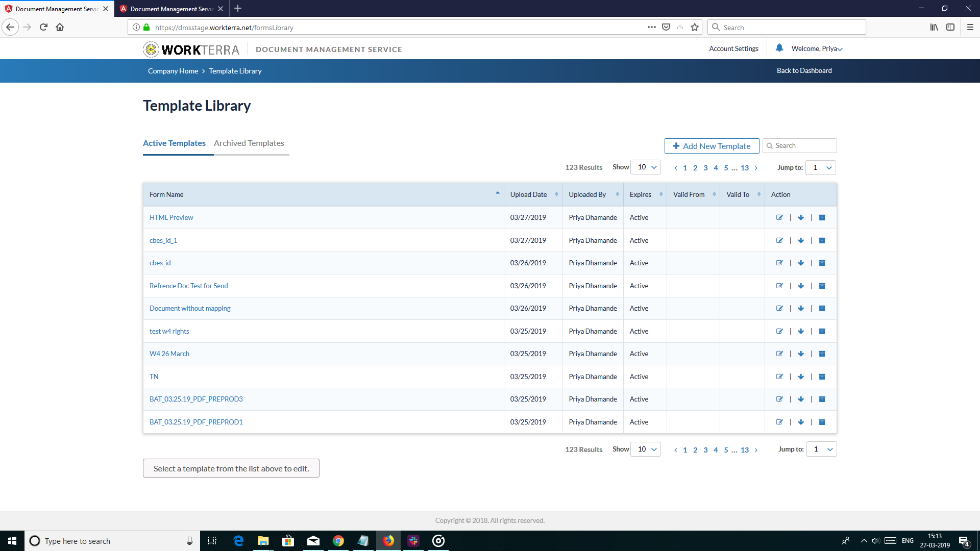This screenshot has height=551, width=980.
Task: Download the cbes_id_1 template
Action: click(x=801, y=240)
